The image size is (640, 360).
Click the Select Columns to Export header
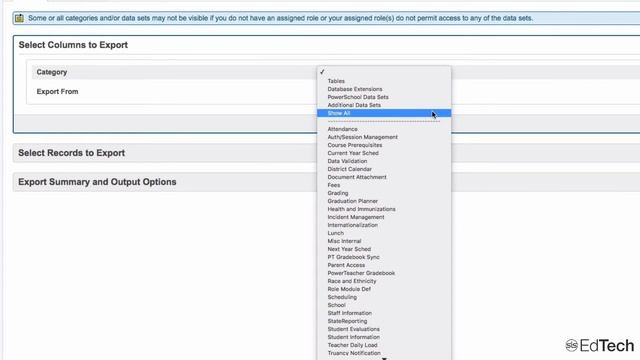point(73,45)
